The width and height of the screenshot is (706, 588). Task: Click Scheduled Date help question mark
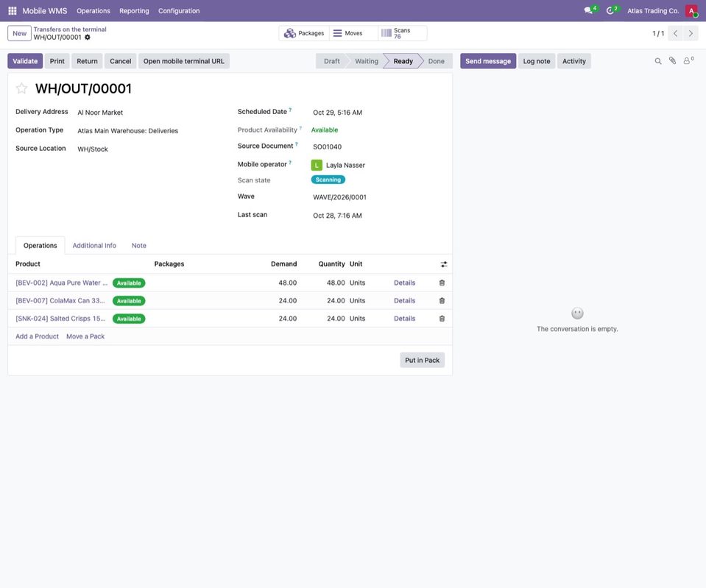pyautogui.click(x=290, y=110)
